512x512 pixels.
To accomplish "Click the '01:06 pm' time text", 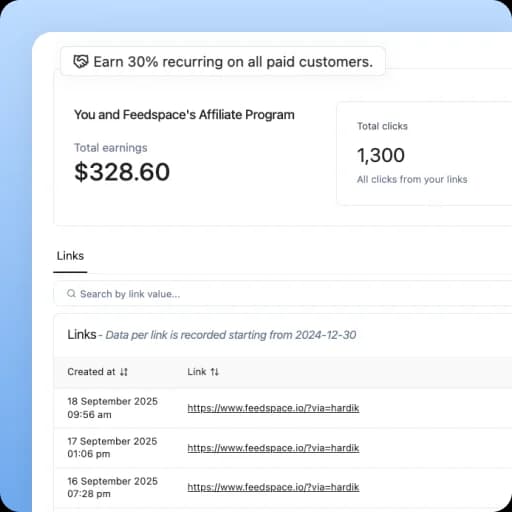I will pyautogui.click(x=89, y=454).
